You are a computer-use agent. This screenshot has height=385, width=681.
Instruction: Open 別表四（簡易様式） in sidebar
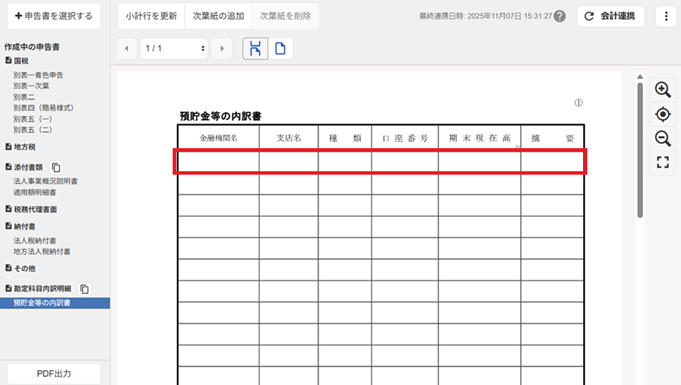click(43, 108)
